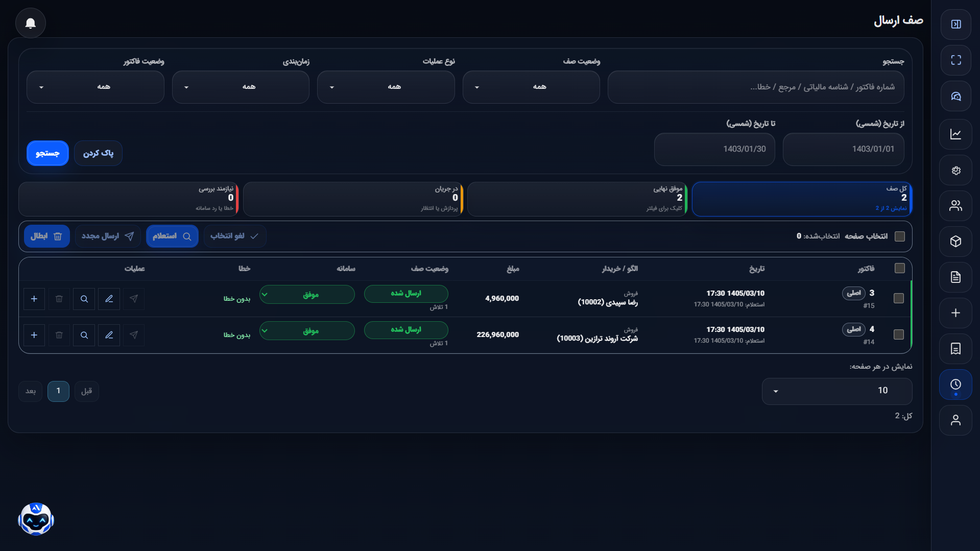Click the پاک کردن button
This screenshot has height=551, width=980.
pos(98,153)
